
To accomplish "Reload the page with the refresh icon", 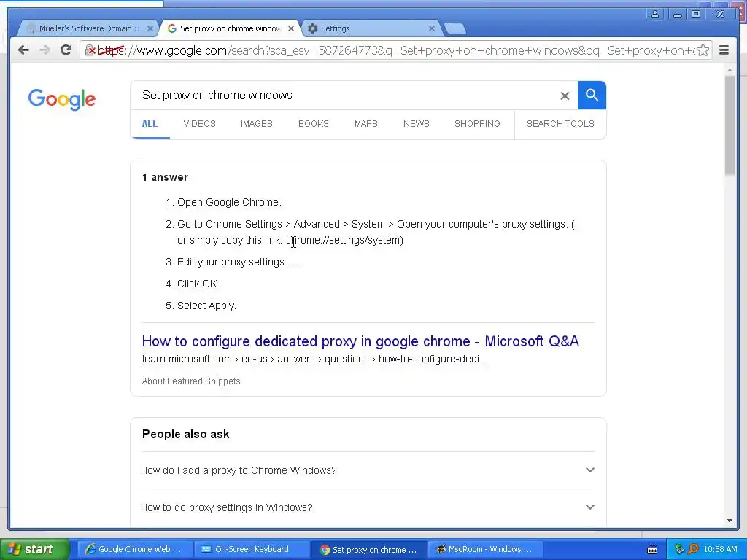I will [x=66, y=50].
